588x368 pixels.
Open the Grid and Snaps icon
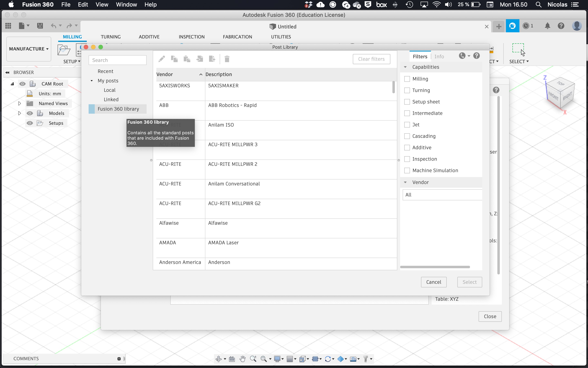tap(290, 359)
